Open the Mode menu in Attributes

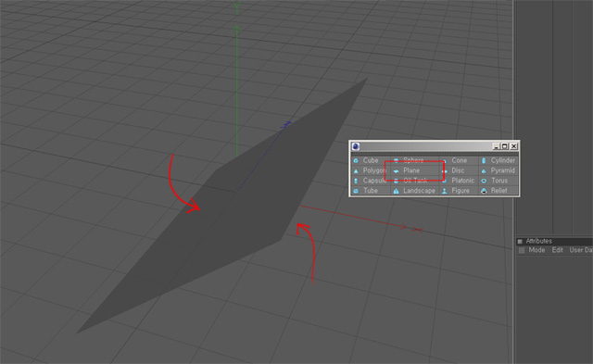536,250
